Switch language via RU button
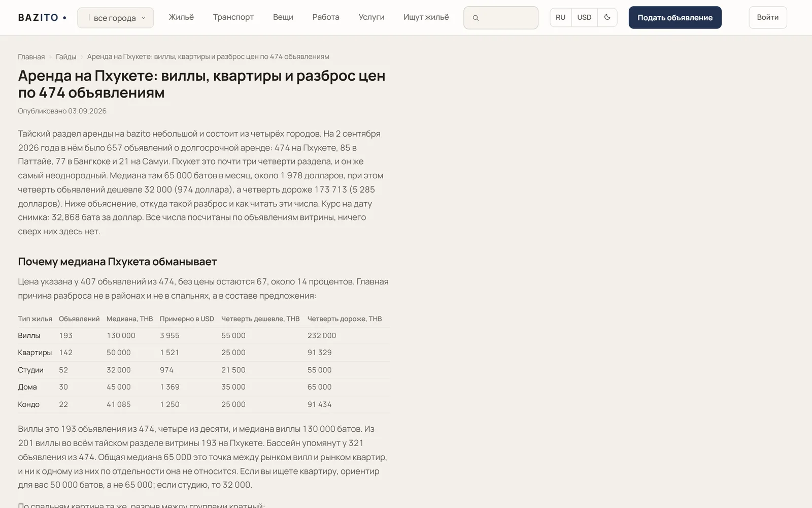Image resolution: width=812 pixels, height=508 pixels. 560,17
